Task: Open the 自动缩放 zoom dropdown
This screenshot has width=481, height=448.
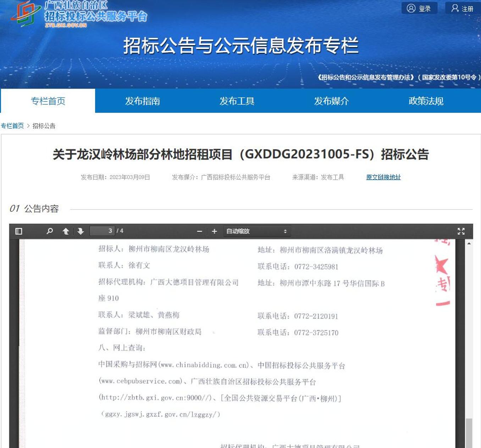Action: point(256,231)
